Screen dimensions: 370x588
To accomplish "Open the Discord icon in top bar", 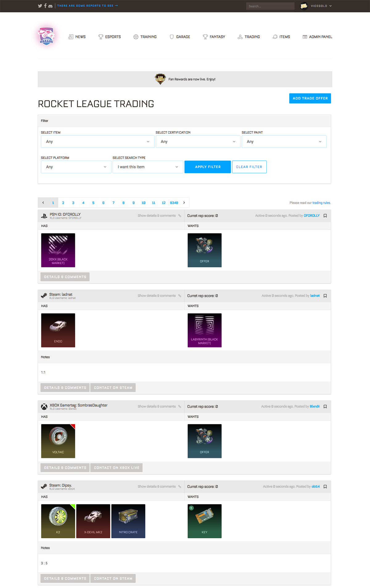I will click(50, 6).
